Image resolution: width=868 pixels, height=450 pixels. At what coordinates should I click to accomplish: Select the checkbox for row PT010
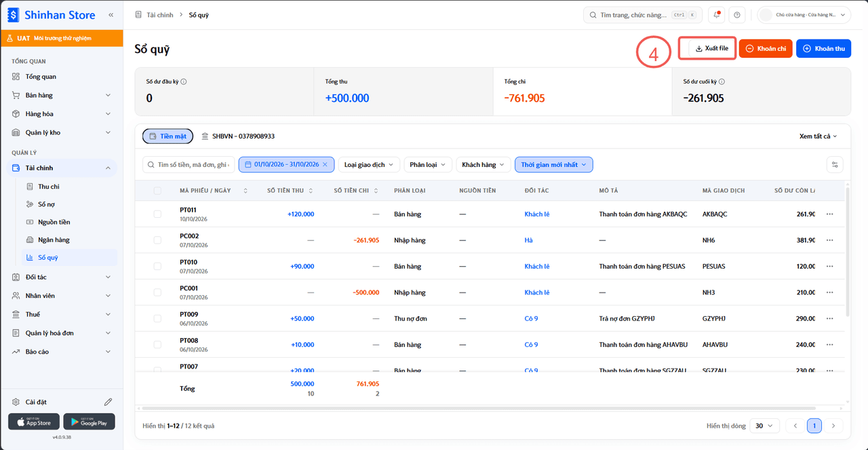coord(157,266)
